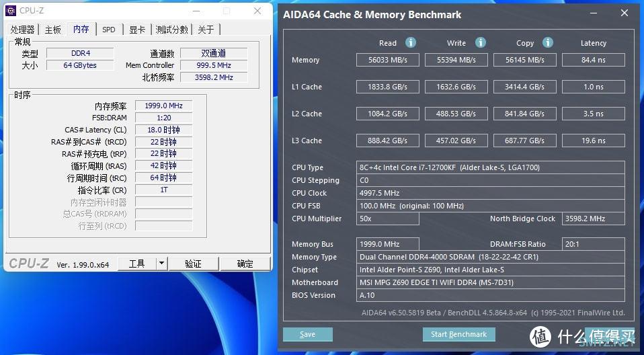Click the Copy info icon in AIDA64
The width and height of the screenshot is (644, 355).
547,42
